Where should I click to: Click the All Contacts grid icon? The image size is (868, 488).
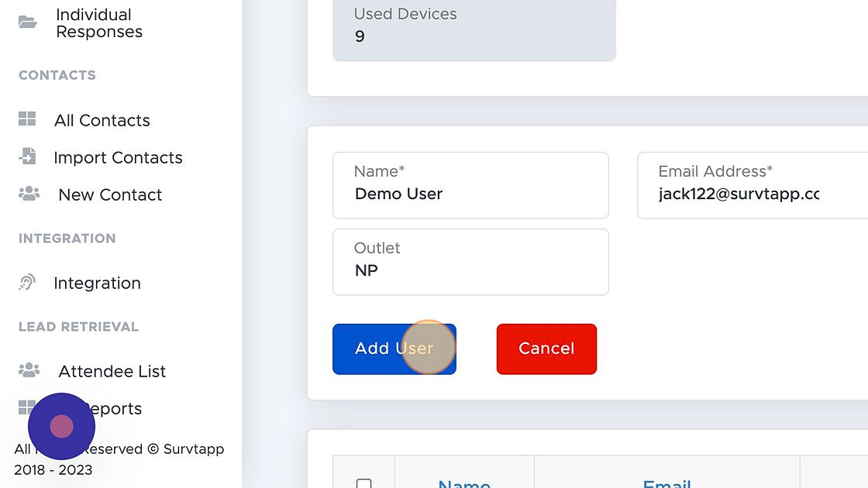coord(26,119)
